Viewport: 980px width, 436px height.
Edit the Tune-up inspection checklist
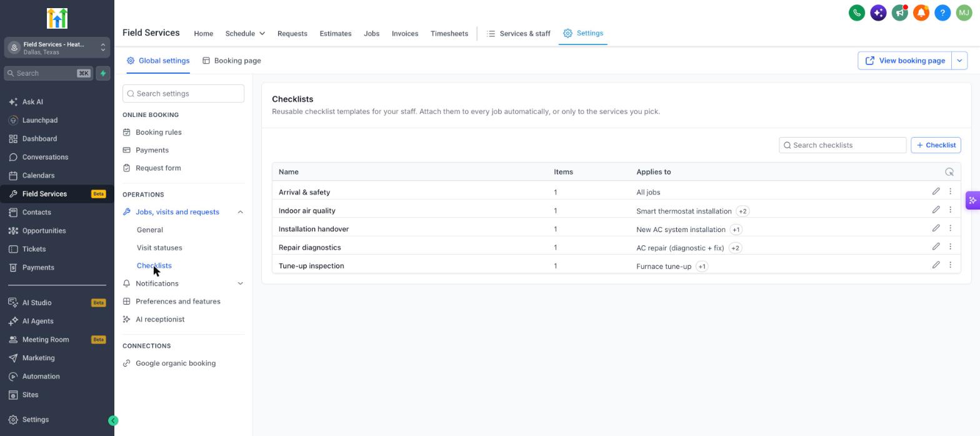click(x=936, y=265)
